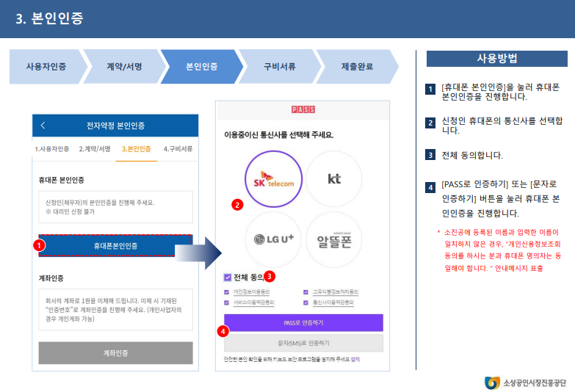Select the 제출완료 step in progress bar
Screen dimensions: 575x392
pyautogui.click(x=357, y=67)
